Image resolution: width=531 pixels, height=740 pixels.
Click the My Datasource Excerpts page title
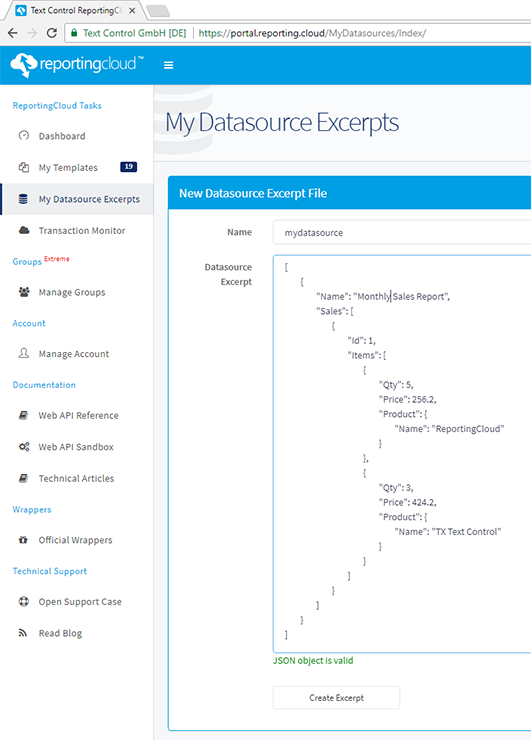tap(282, 123)
